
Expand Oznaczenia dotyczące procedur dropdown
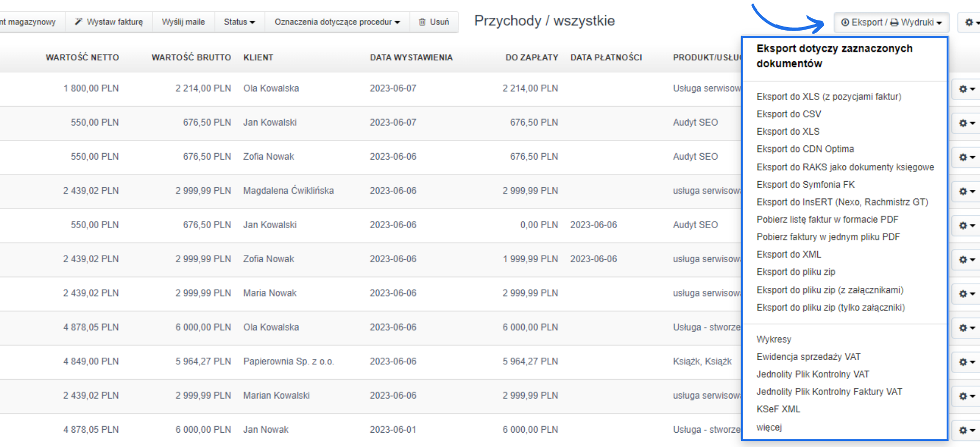[337, 22]
